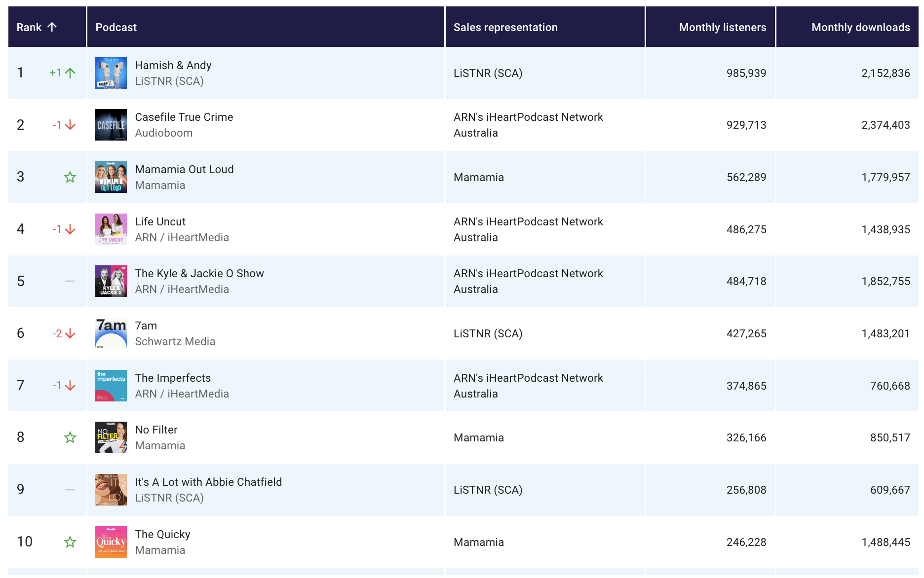
Task: Click the Audioboom publisher text
Action: (164, 133)
